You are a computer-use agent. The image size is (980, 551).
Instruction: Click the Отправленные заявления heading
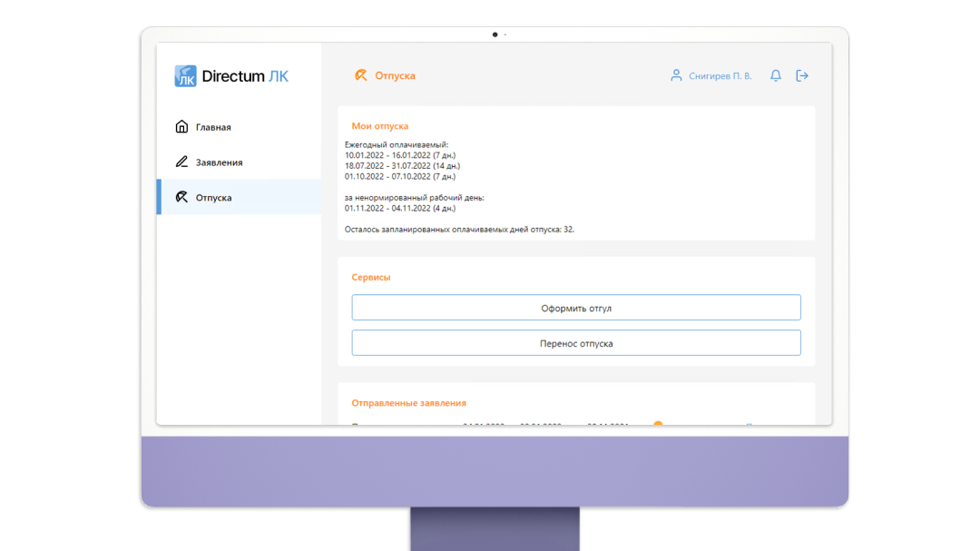click(x=408, y=402)
